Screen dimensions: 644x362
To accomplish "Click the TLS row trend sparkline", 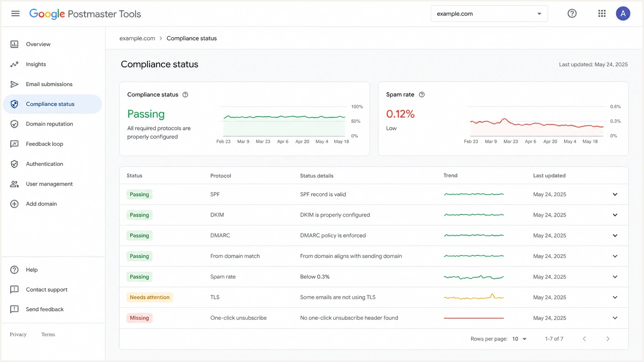I will pos(474,297).
